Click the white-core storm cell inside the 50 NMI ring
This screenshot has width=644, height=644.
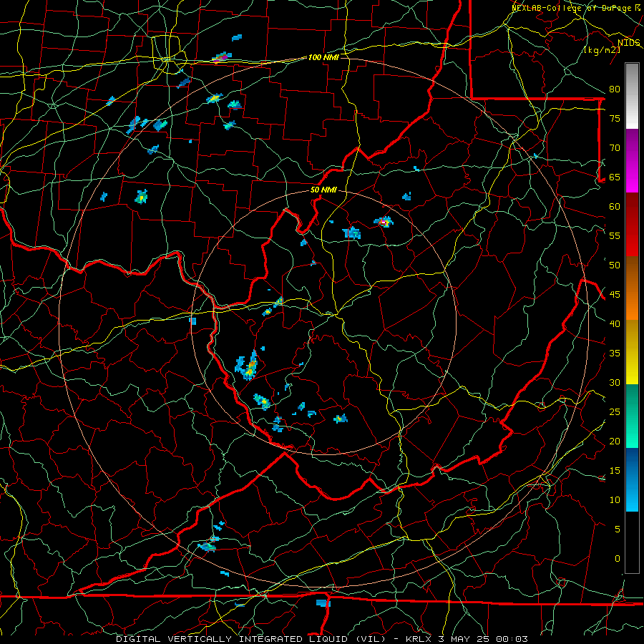384,223
